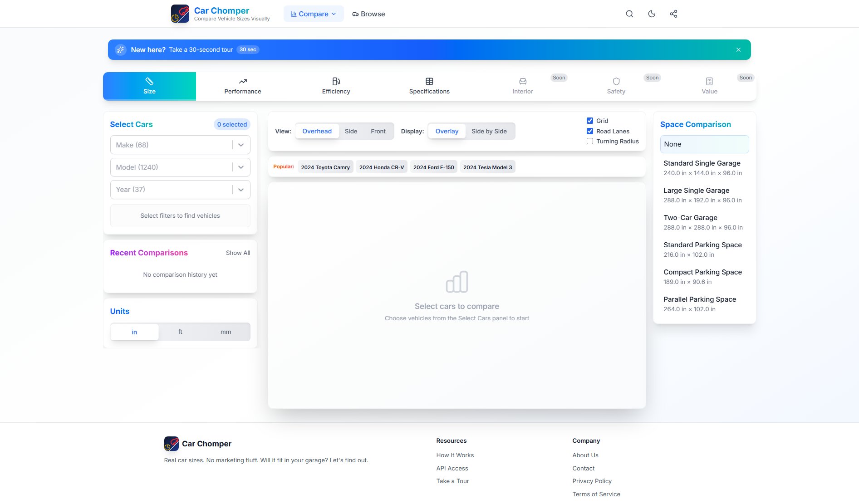Open Privacy Policy footer link
Screen dimensions: 859x504
coord(592,481)
